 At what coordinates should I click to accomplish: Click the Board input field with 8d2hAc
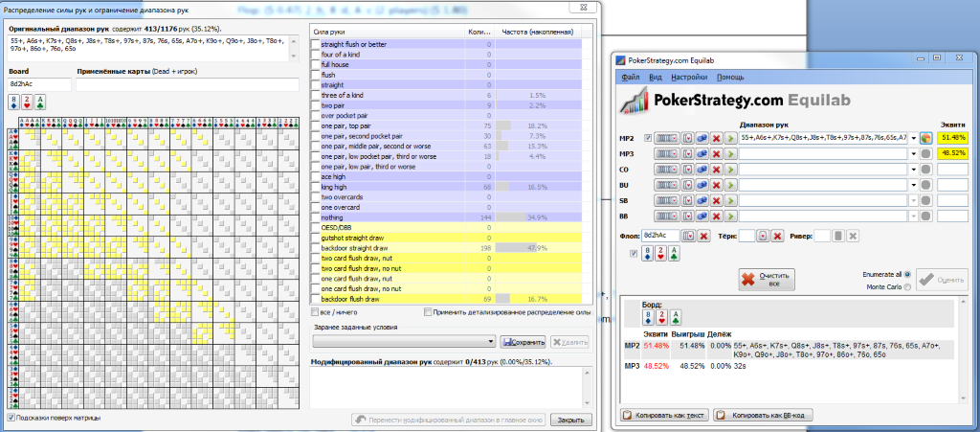pyautogui.click(x=40, y=84)
